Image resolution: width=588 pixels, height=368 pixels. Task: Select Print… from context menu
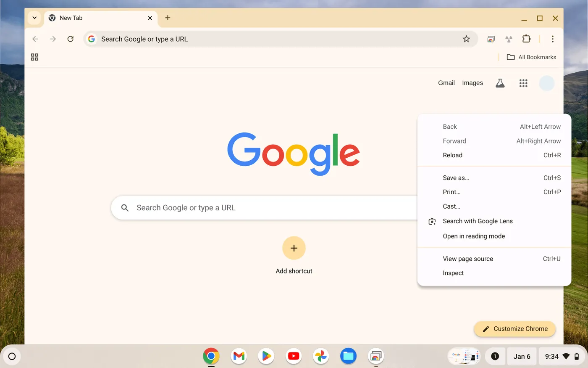tap(494, 192)
